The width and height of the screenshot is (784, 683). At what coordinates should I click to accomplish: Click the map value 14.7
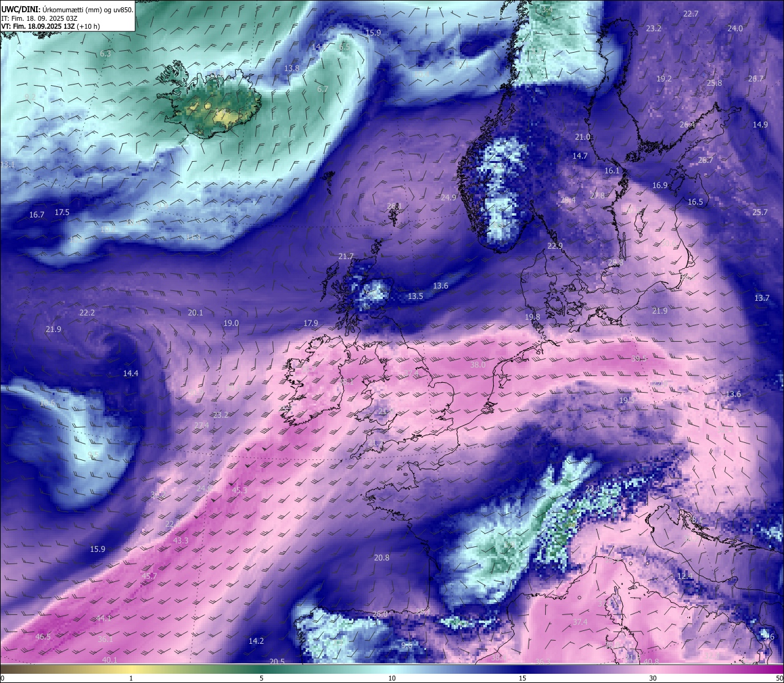[580, 156]
